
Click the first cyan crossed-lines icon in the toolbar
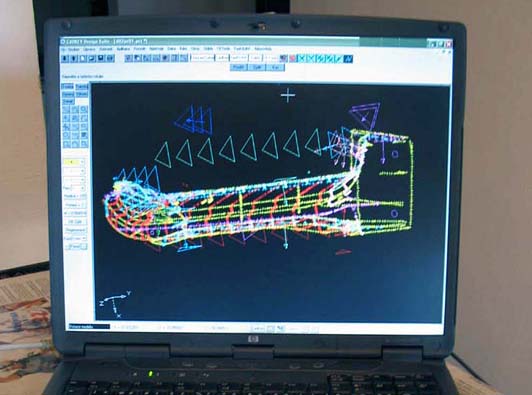(x=301, y=59)
